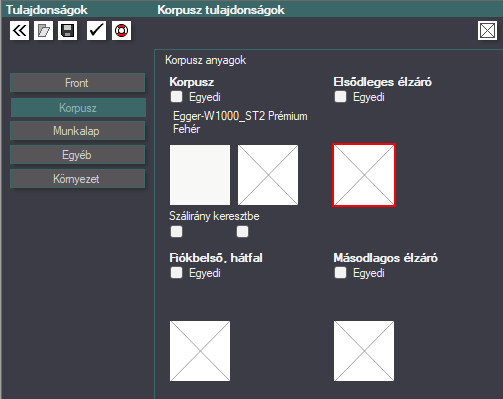Viewport: 503px width, 399px height.
Task: Click the red-bordered Elsődleges élzáró material slot
Action: click(364, 175)
